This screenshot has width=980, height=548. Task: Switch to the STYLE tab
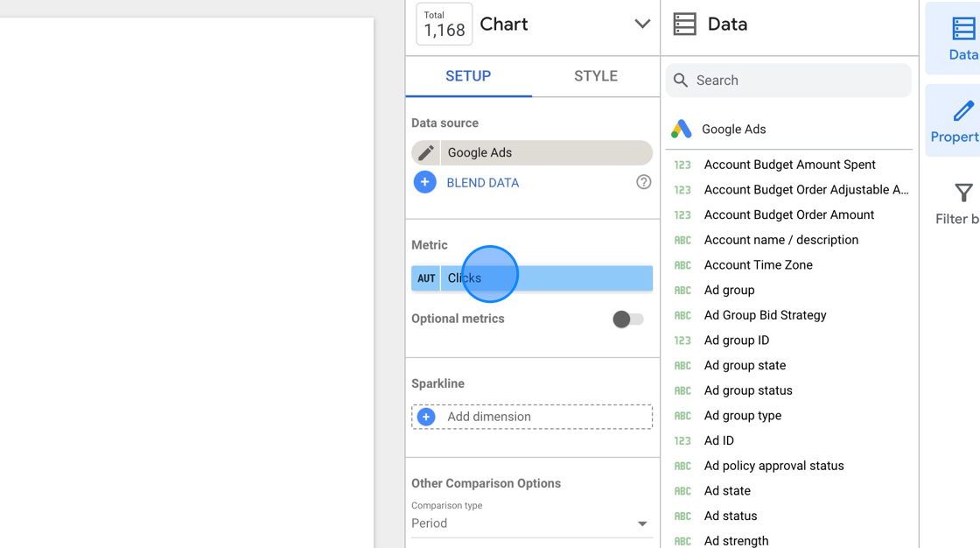[x=595, y=76]
